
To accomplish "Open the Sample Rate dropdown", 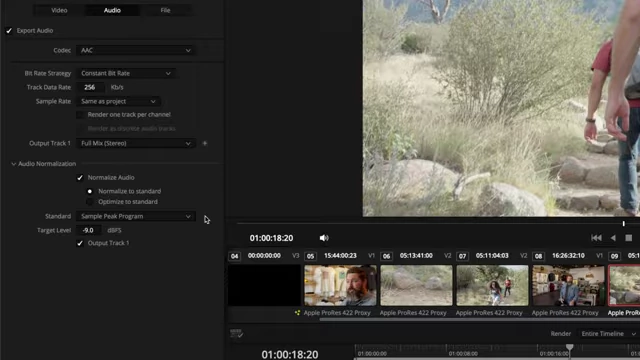I will [118, 101].
